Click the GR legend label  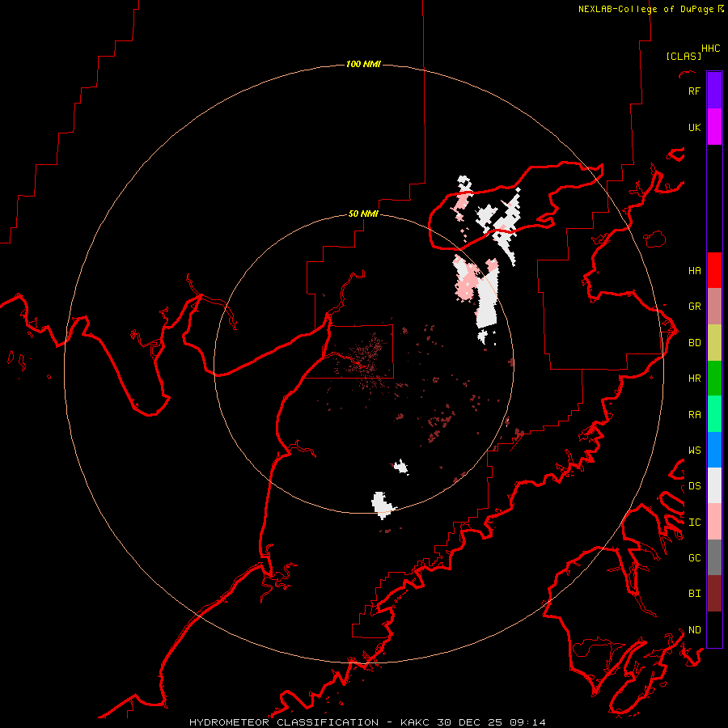(x=694, y=307)
